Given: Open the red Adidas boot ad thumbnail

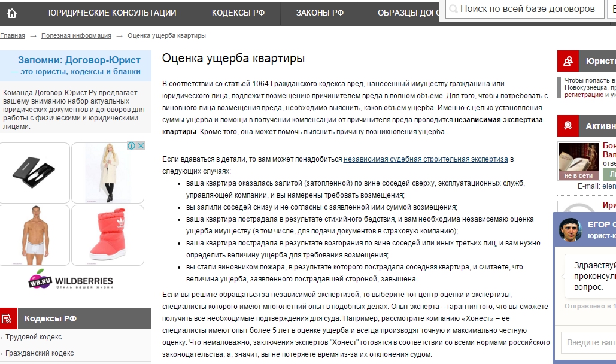Looking at the screenshot, I should (108, 235).
